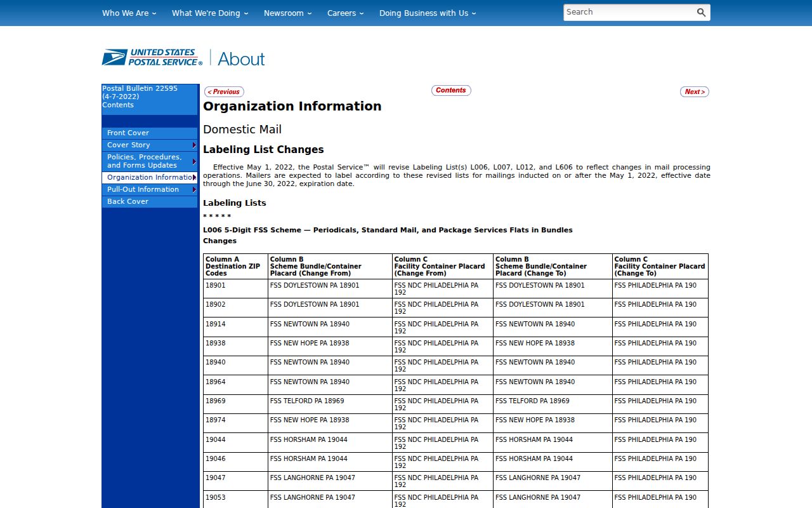
Task: Click ZIP code 19053 cell
Action: click(235, 500)
